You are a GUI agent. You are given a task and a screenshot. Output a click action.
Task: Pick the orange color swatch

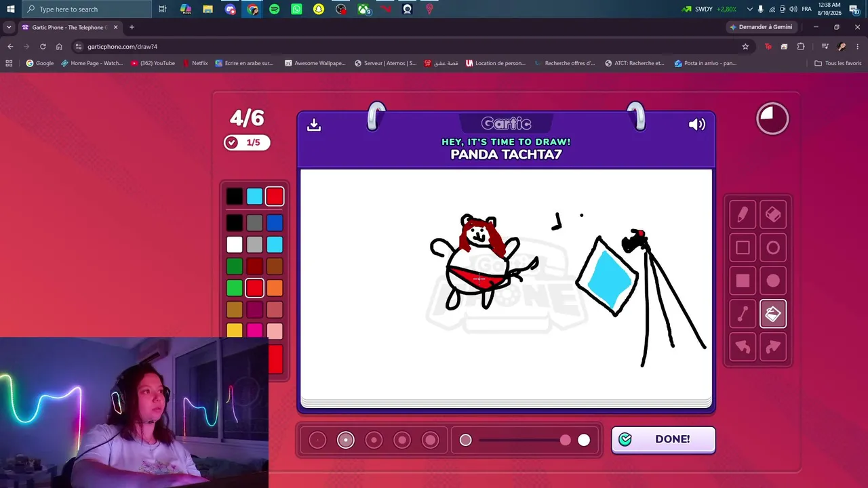pyautogui.click(x=275, y=288)
